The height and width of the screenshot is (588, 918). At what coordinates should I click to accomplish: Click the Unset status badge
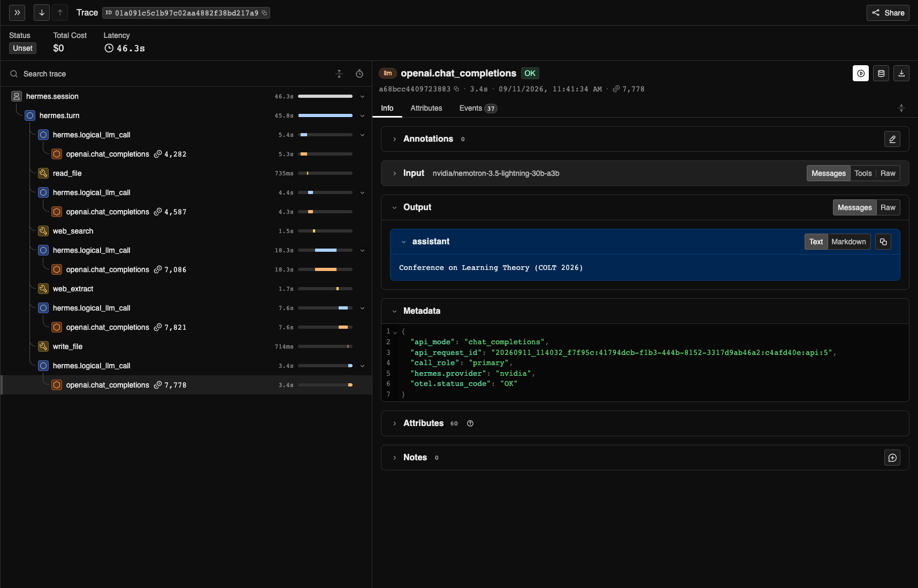pyautogui.click(x=22, y=48)
